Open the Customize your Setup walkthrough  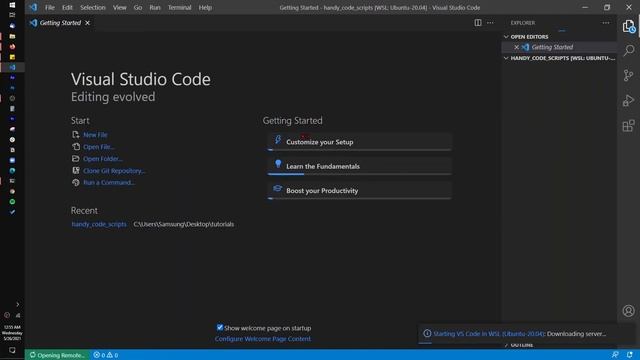(360, 142)
